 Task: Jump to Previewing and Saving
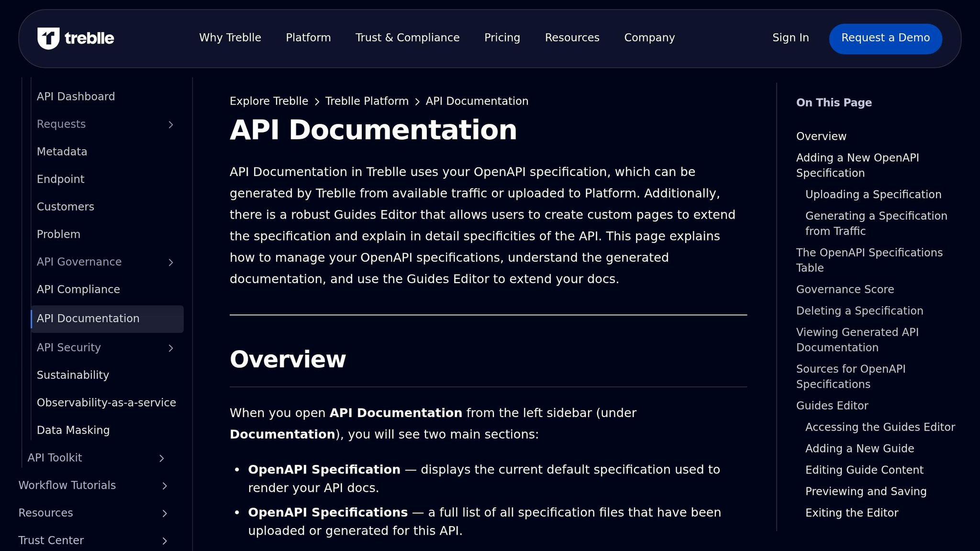(x=866, y=492)
